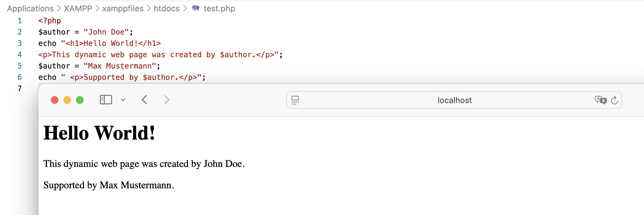Close the browser window with the red button

tap(55, 100)
